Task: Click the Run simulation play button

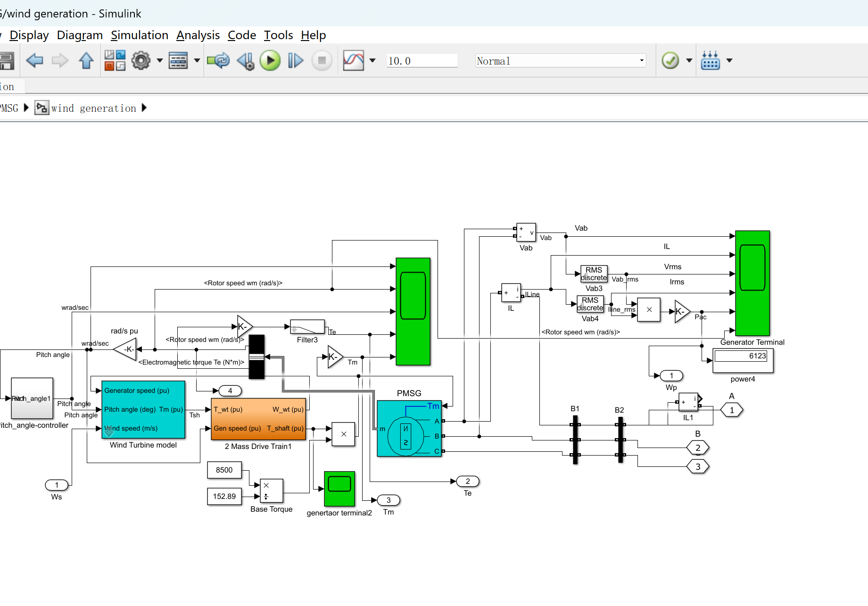Action: [270, 60]
